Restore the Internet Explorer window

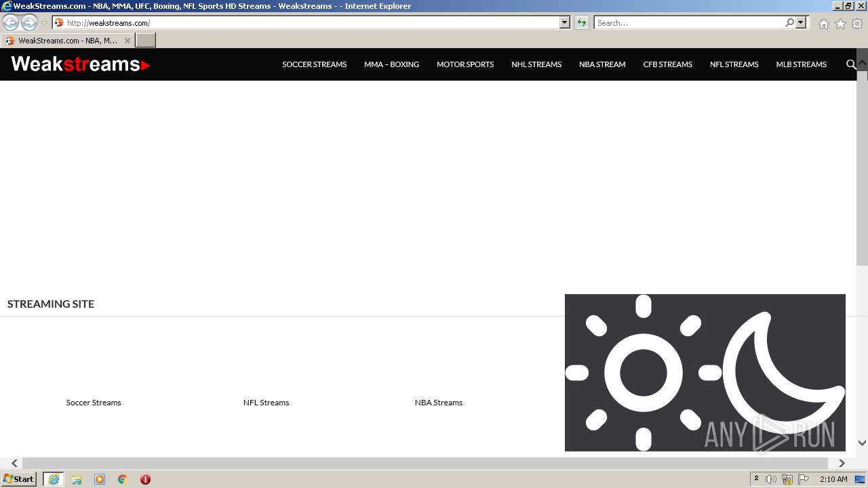(x=848, y=5)
